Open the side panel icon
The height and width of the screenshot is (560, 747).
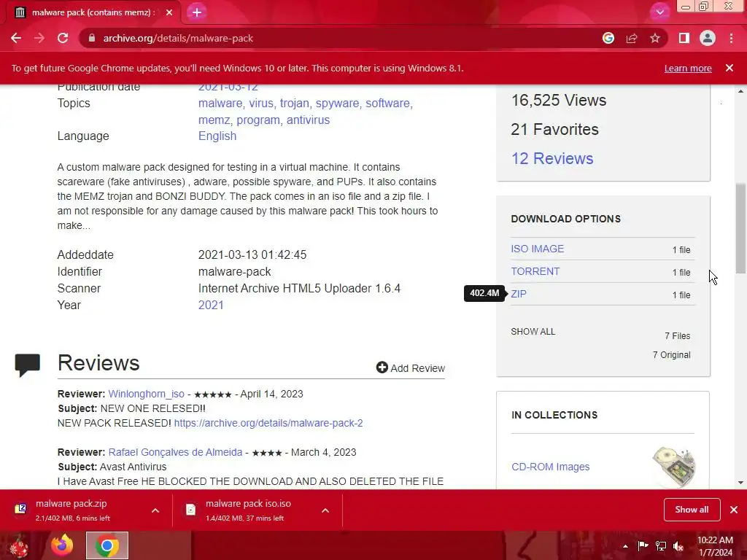coord(684,38)
